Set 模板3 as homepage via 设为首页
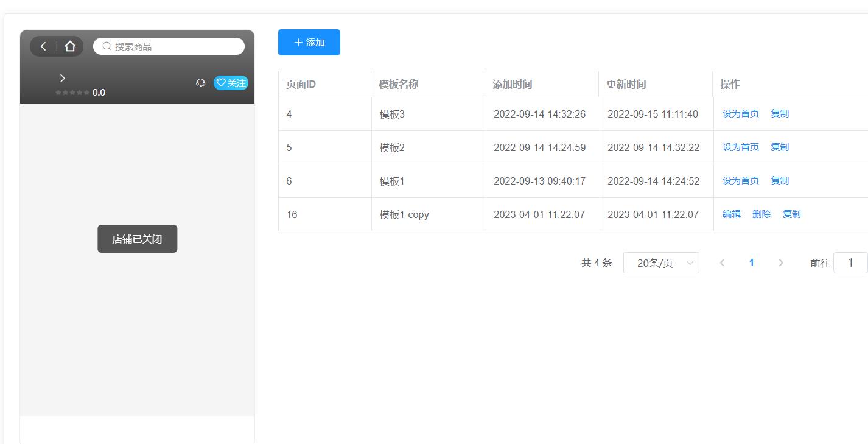Viewport: 868px width, 444px height. pyautogui.click(x=740, y=114)
